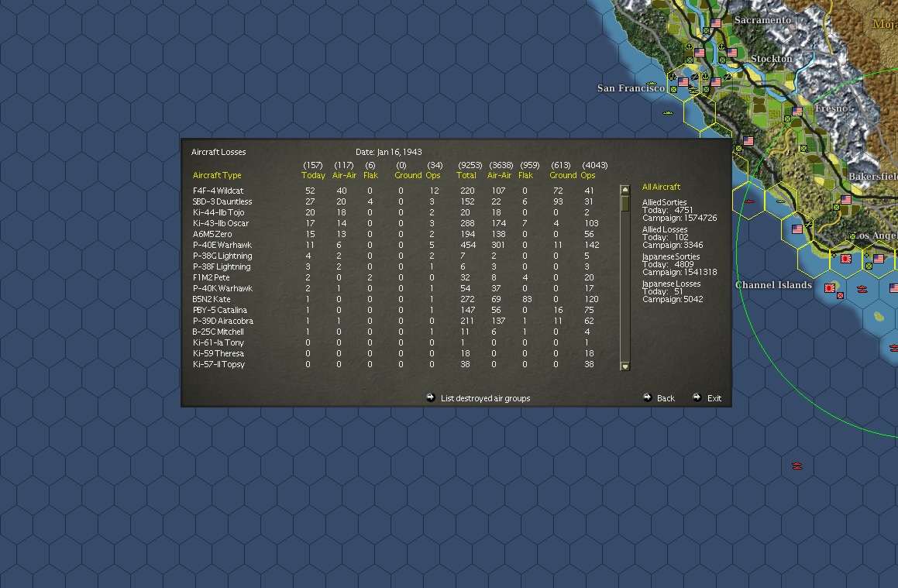
Task: Click the scrollbar up arrow in Aircraft Losses
Action: (x=624, y=190)
